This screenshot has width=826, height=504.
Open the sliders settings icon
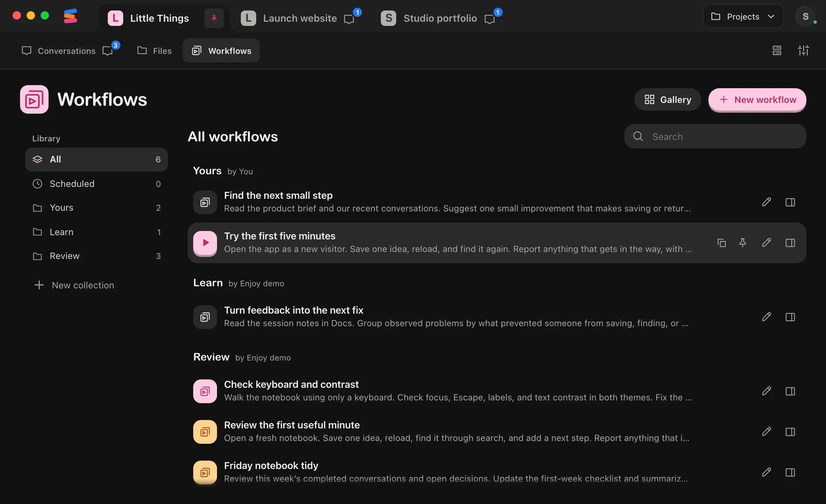pyautogui.click(x=804, y=51)
